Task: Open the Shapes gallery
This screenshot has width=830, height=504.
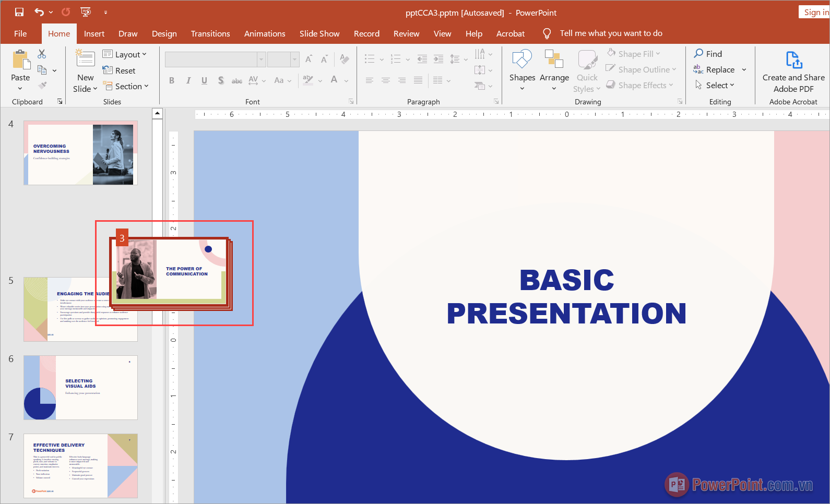Action: [522, 70]
